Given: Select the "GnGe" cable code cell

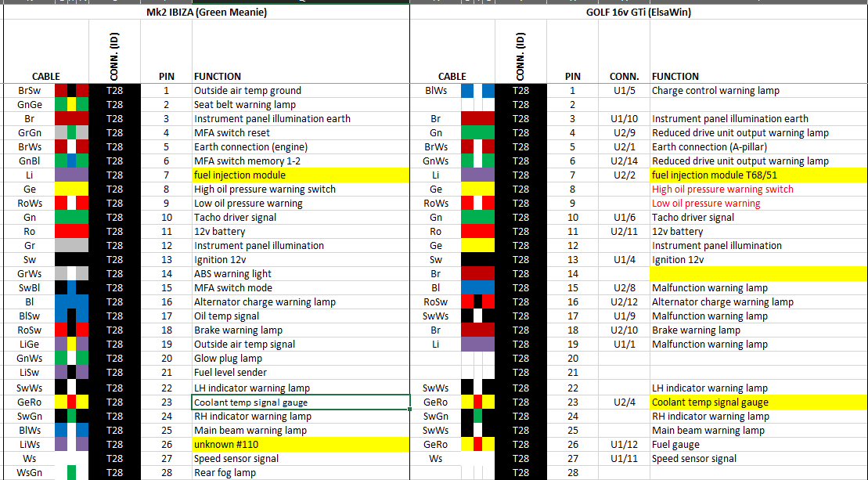Looking at the screenshot, I should pos(29,105).
